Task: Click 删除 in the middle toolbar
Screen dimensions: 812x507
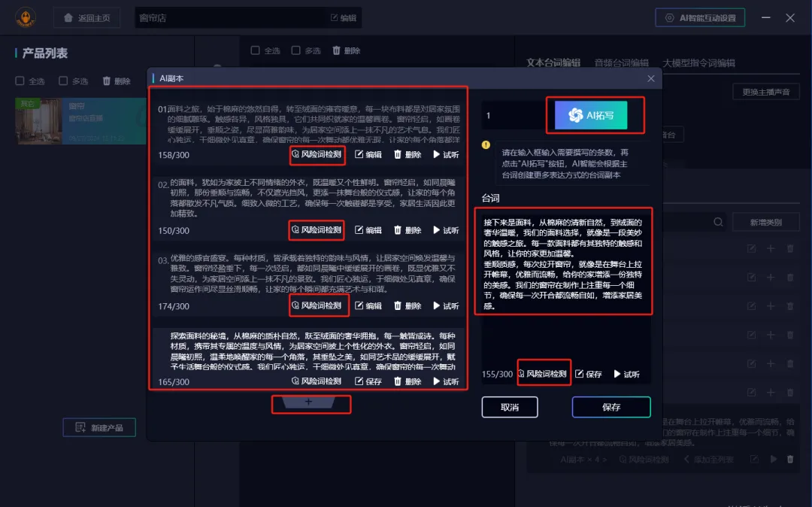Action: [x=346, y=50]
